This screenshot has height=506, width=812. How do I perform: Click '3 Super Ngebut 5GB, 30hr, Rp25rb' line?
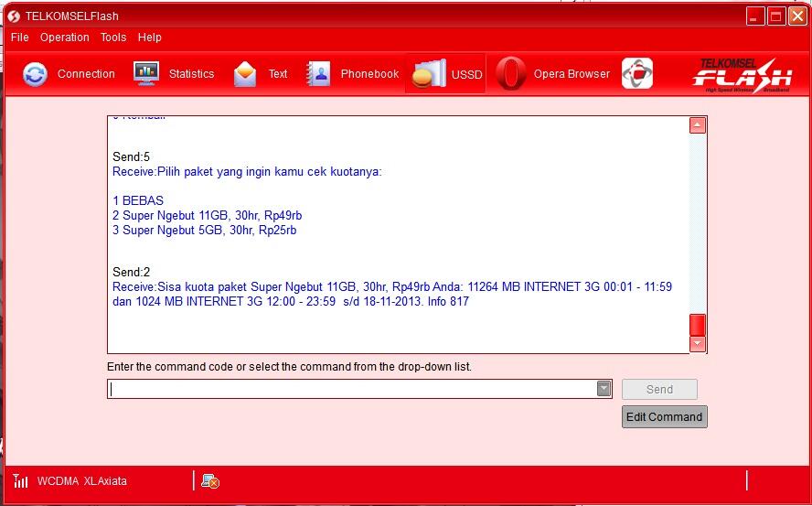click(x=205, y=231)
